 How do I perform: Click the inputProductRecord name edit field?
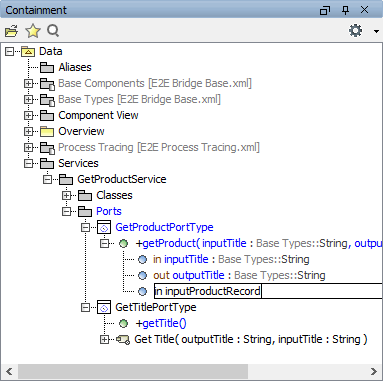click(x=268, y=291)
